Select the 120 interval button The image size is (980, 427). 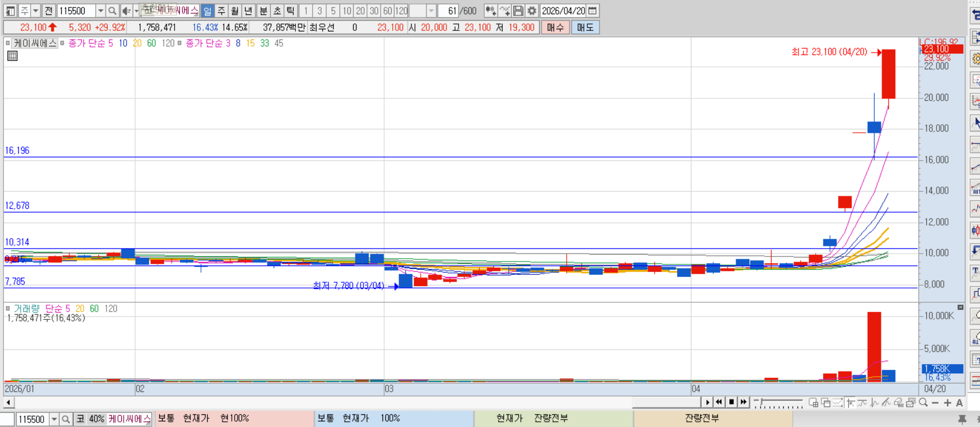401,11
